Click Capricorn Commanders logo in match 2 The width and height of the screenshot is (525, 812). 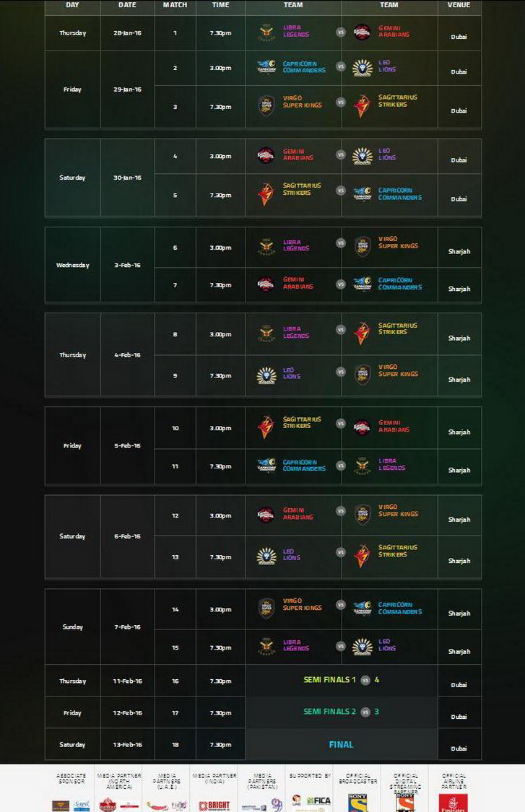point(266,67)
